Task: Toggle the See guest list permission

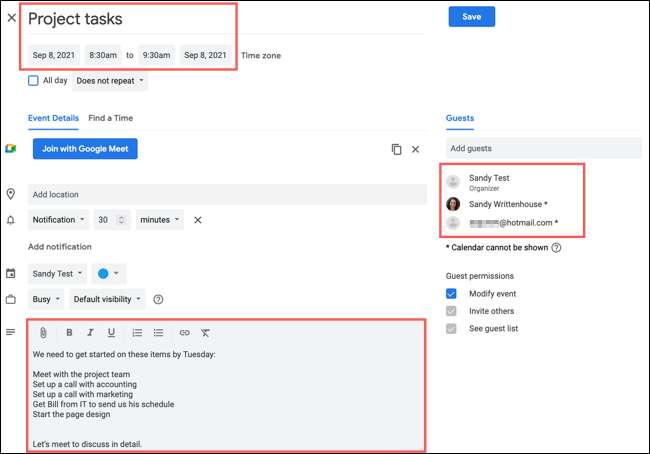Action: [x=451, y=328]
